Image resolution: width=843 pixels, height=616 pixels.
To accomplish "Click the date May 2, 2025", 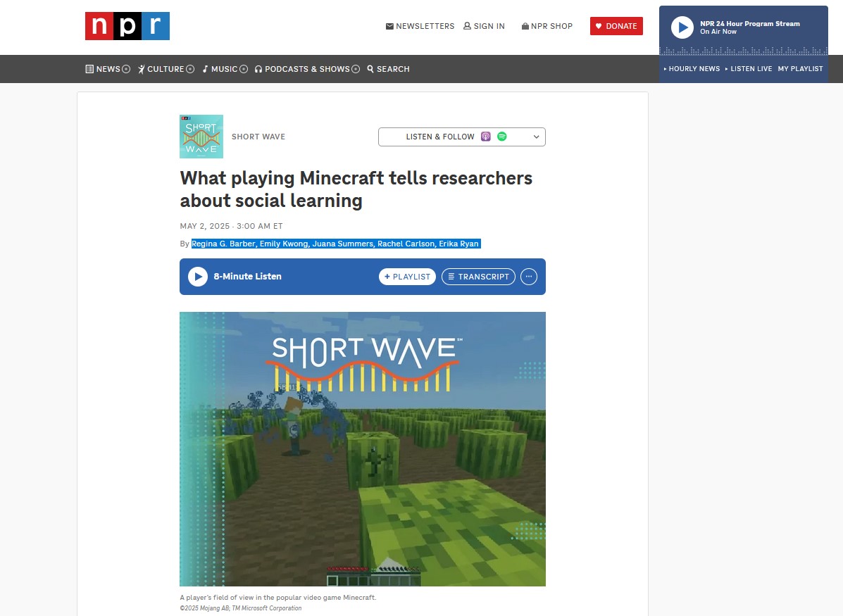I will (205, 226).
